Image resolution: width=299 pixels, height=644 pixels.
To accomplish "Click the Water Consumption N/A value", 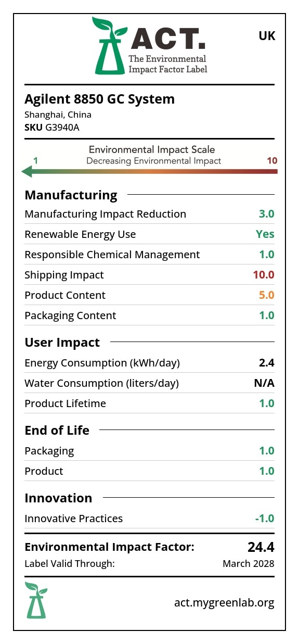I will pyautogui.click(x=264, y=384).
